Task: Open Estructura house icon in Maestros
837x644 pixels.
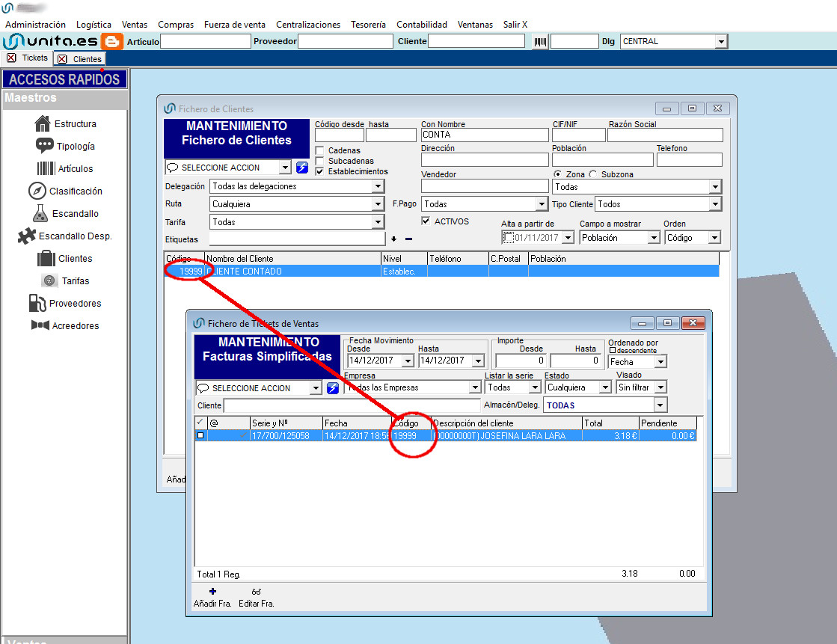Action: coord(42,123)
